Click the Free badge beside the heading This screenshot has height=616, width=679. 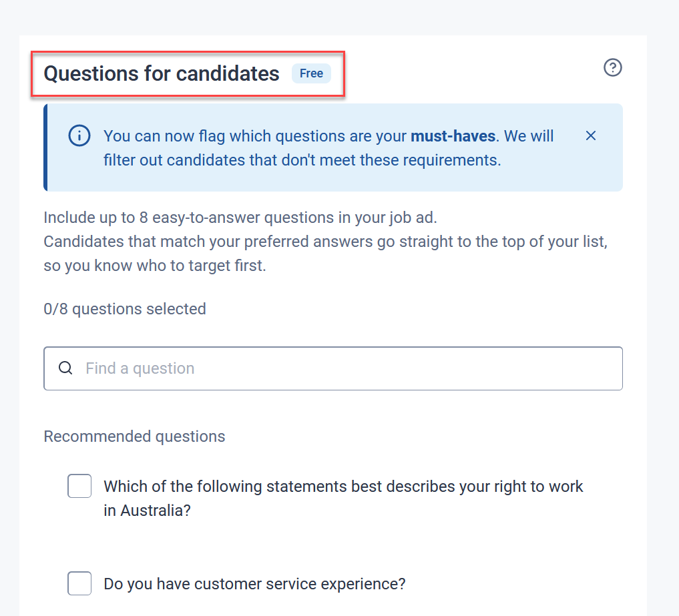click(311, 73)
